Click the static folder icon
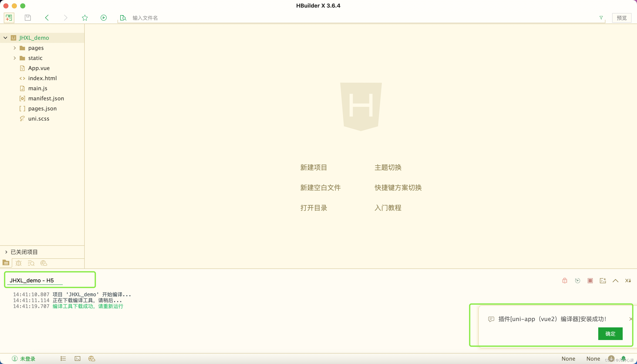637x364 pixels. tap(22, 58)
